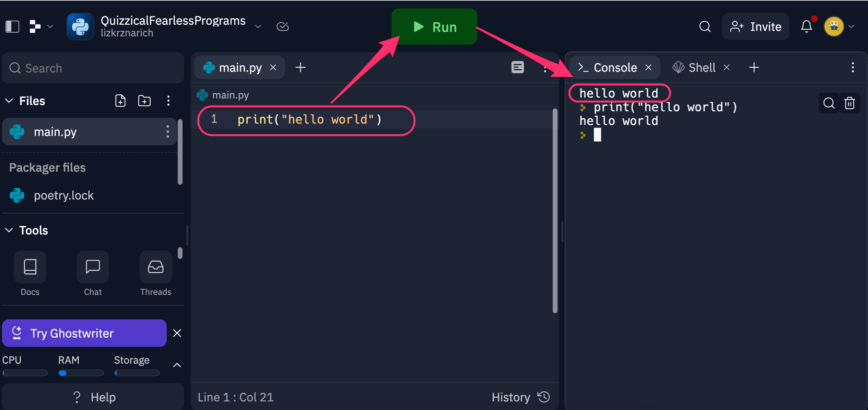Collapse the resources panel chevron near Storage
The width and height of the screenshot is (868, 410).
point(177,365)
